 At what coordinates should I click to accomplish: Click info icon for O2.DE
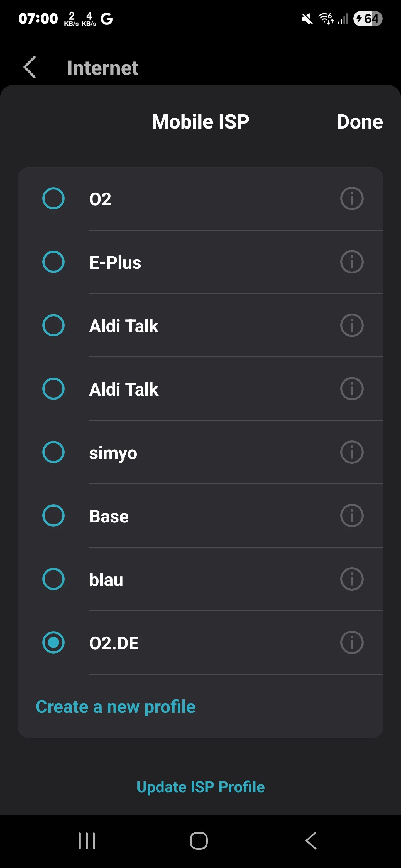click(351, 643)
